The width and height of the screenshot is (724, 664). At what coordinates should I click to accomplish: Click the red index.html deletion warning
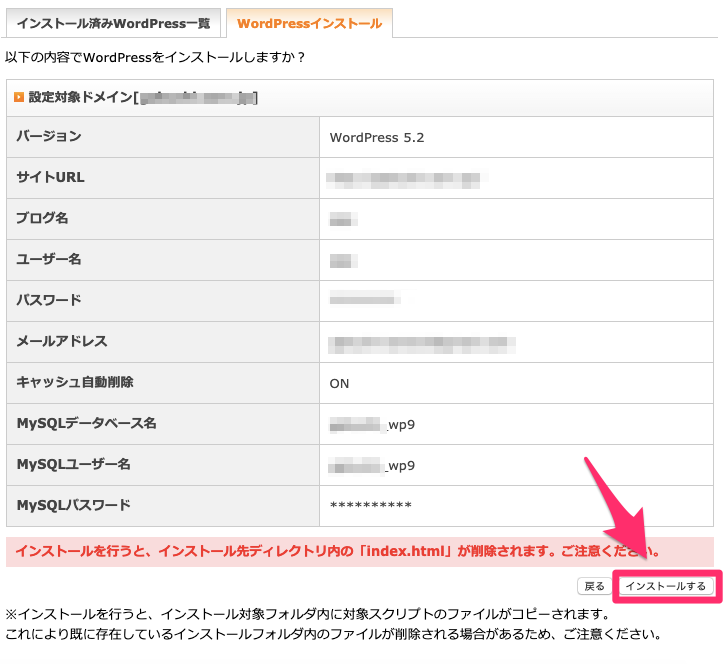click(x=360, y=551)
